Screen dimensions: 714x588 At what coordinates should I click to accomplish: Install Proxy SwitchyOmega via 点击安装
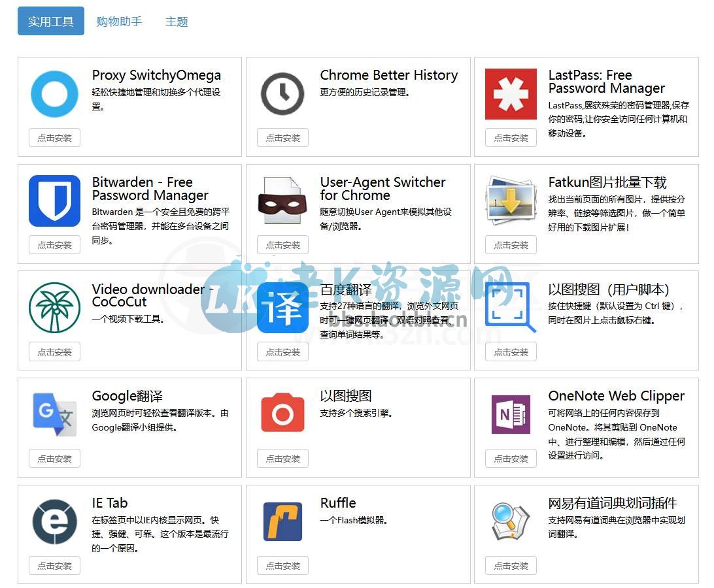click(x=55, y=138)
